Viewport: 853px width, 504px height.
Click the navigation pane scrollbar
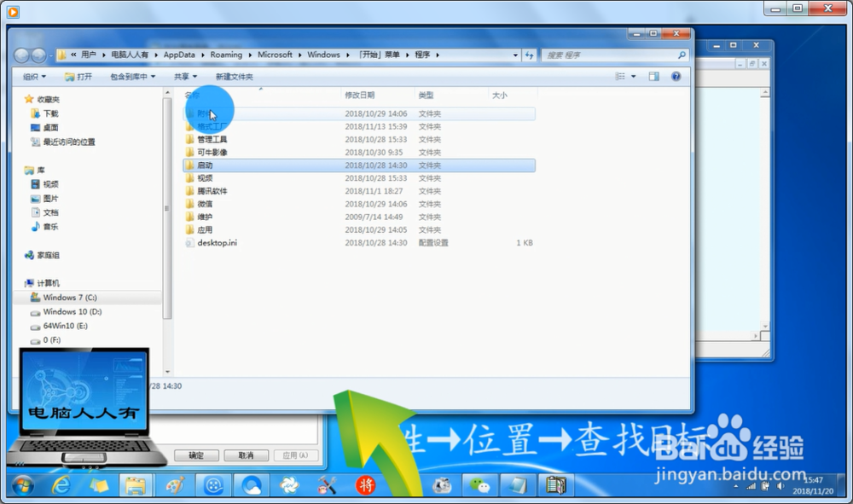167,208
